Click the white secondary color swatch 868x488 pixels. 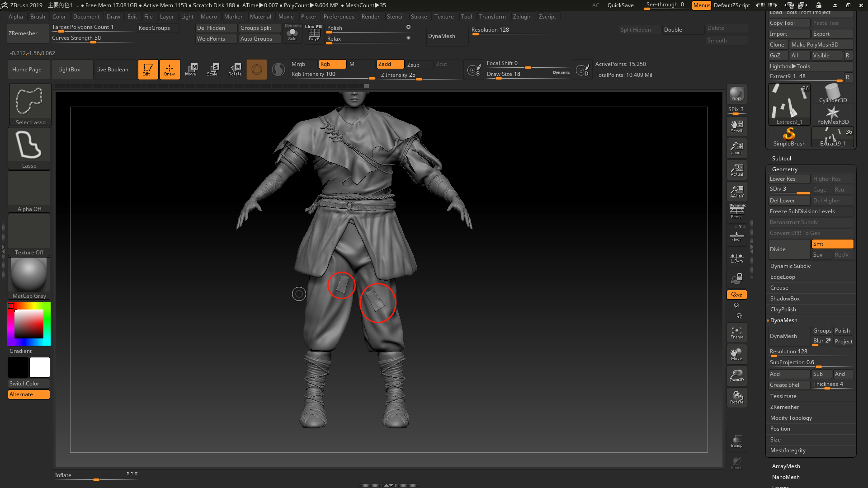click(x=40, y=367)
